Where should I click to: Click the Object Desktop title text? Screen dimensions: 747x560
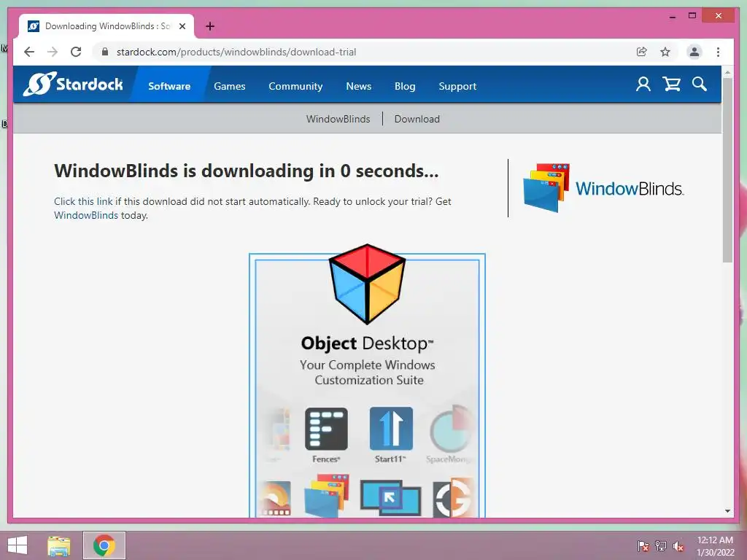click(367, 343)
